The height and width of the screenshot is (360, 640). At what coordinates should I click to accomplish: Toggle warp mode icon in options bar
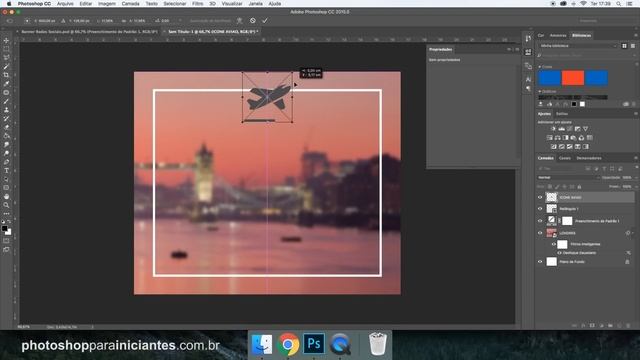(240, 20)
